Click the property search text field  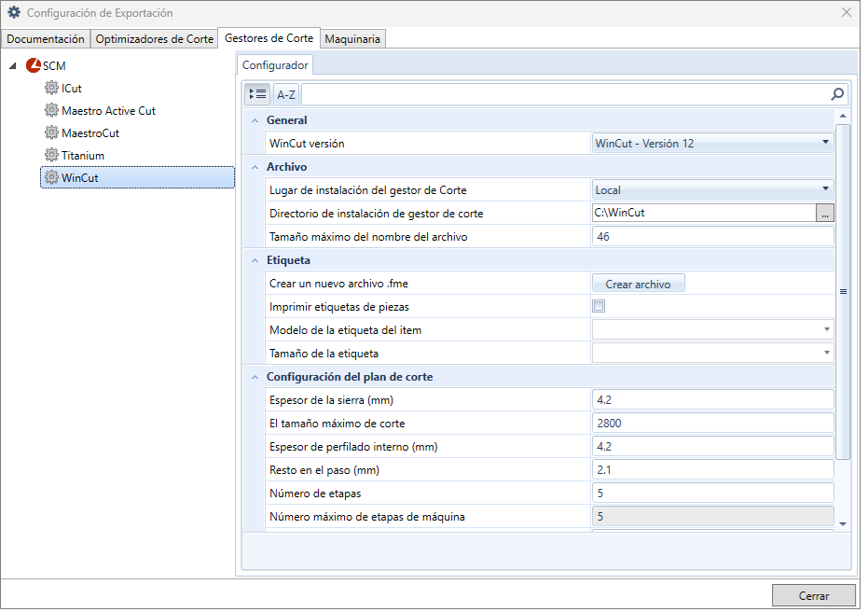click(565, 94)
